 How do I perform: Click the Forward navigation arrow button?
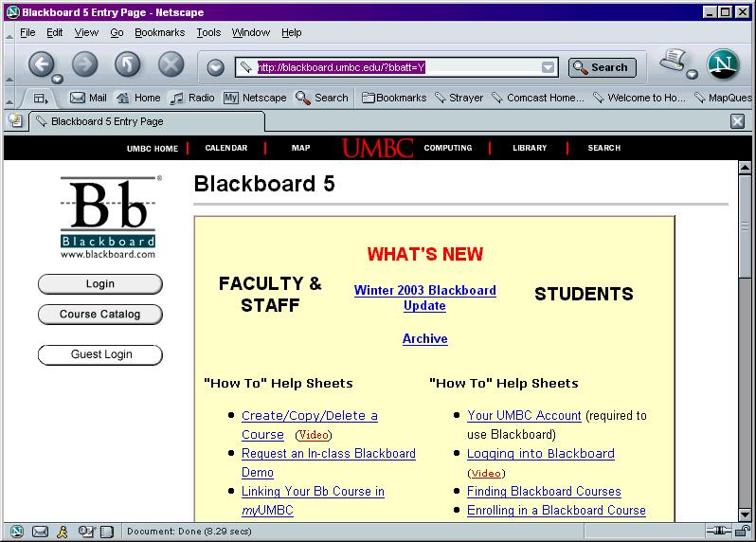(85, 64)
